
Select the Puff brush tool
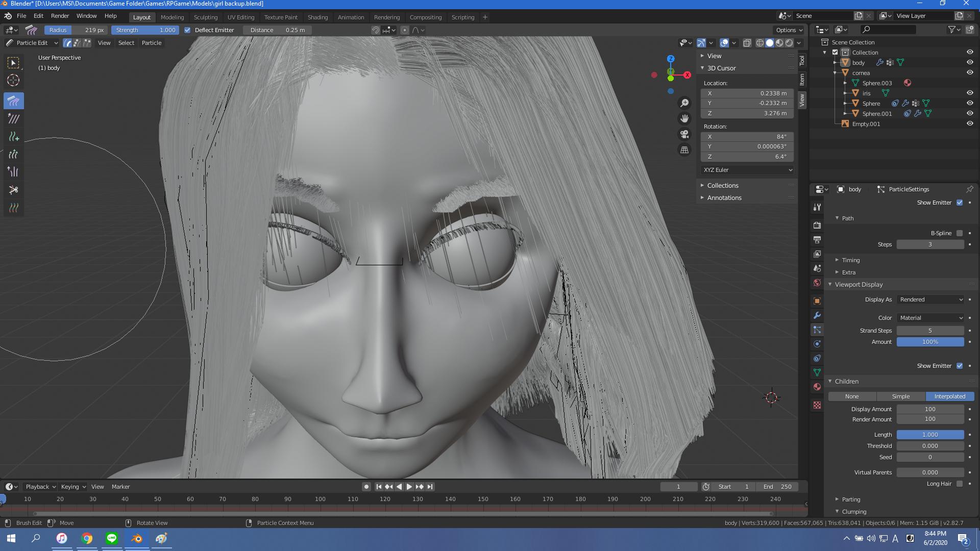pyautogui.click(x=14, y=172)
